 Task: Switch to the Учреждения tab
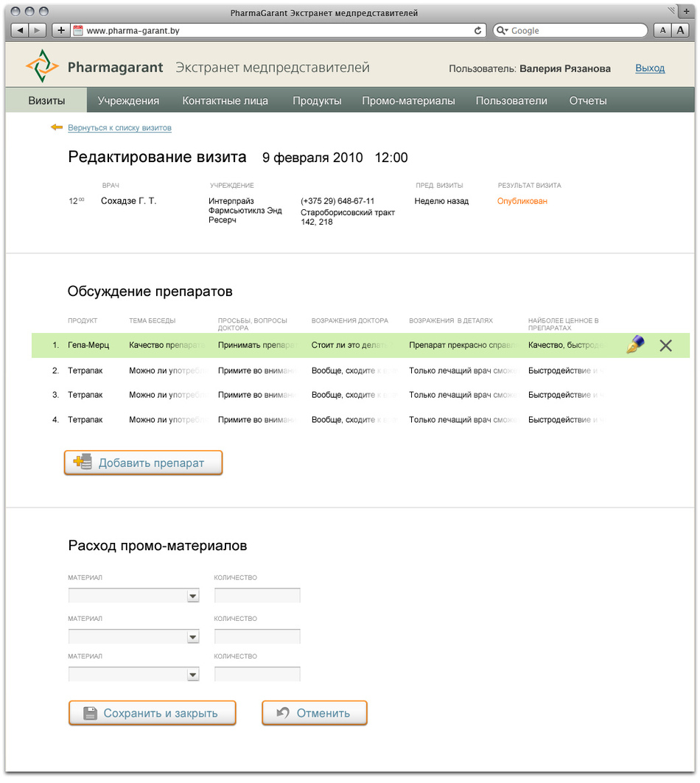pos(128,101)
